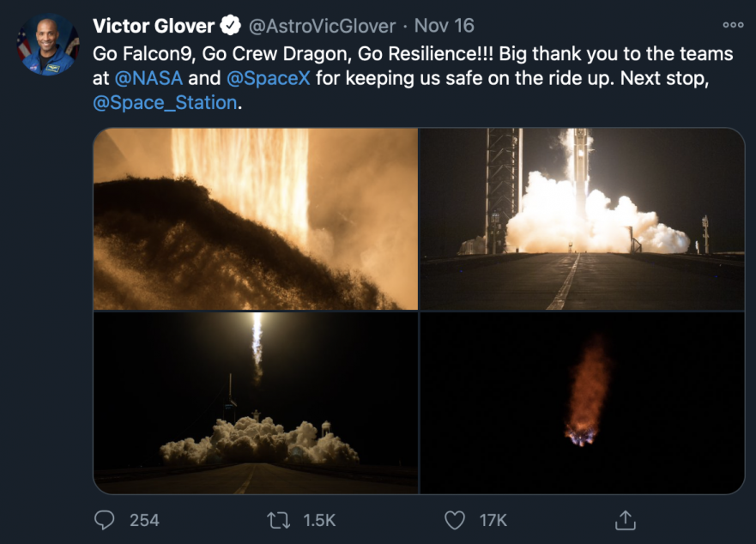
Task: Click the reply speech bubble icon
Action: [104, 520]
